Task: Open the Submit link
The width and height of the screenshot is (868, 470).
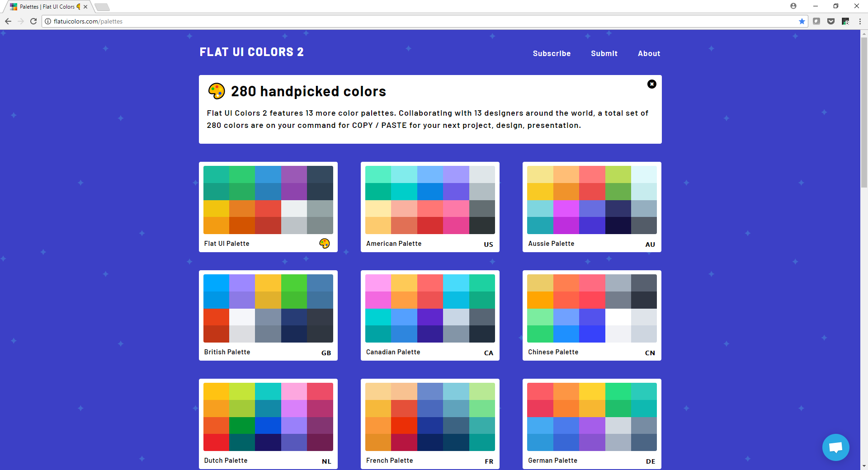Action: click(604, 53)
